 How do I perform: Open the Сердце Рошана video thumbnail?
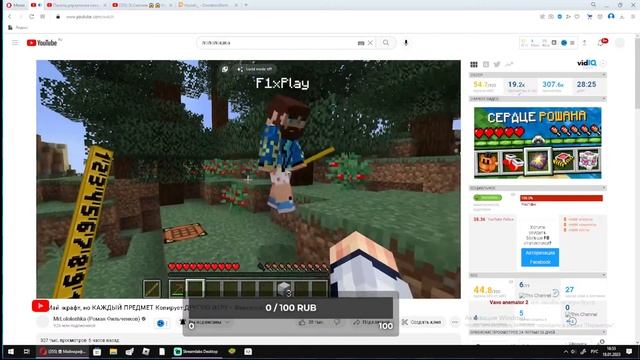click(538, 142)
